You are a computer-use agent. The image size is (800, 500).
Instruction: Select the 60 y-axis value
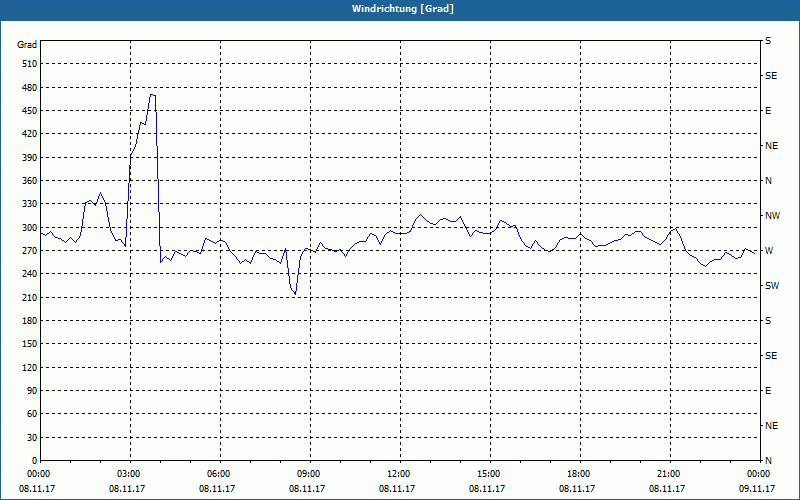[x=32, y=414]
